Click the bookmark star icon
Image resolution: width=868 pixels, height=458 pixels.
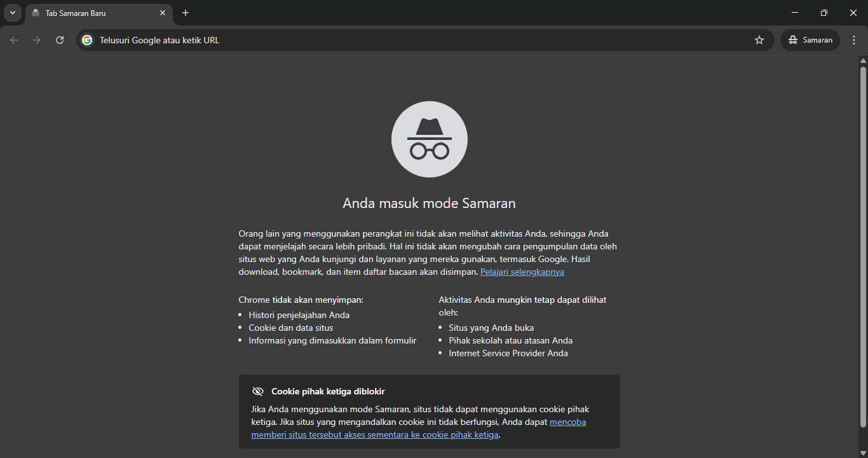coord(759,39)
